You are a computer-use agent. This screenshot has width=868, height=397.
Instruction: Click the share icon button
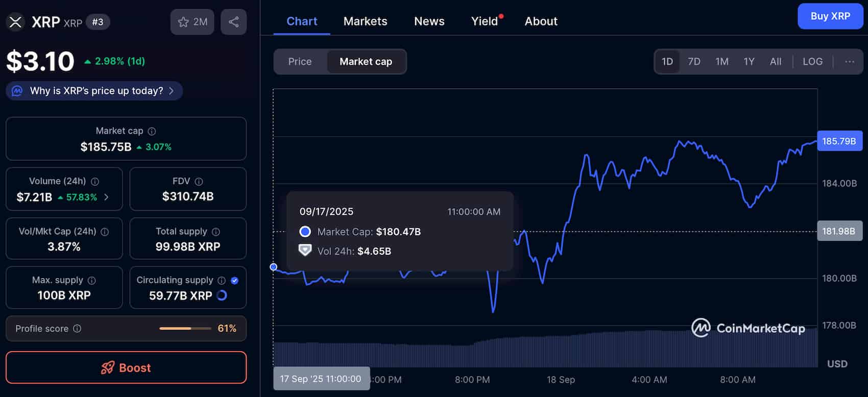click(x=233, y=22)
